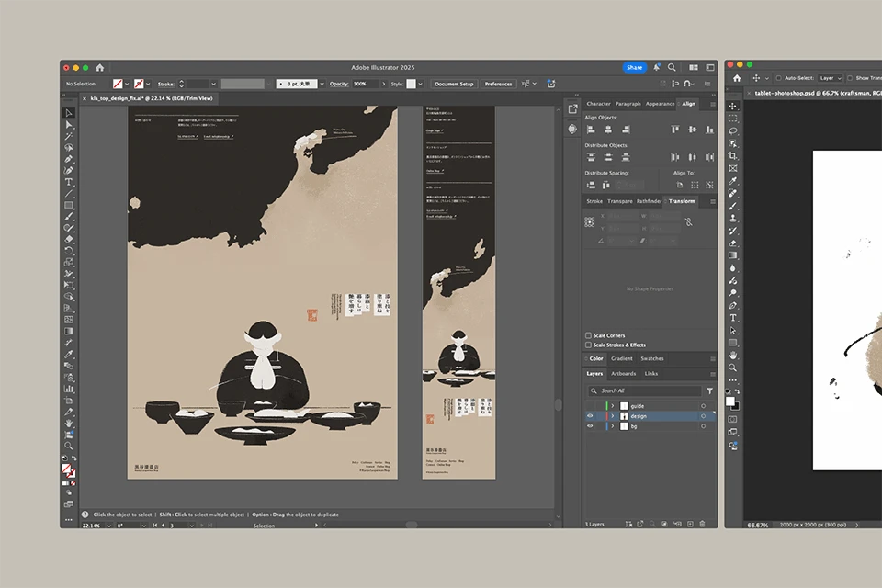
Task: Select the Photoshop Type tool
Action: coord(733,318)
